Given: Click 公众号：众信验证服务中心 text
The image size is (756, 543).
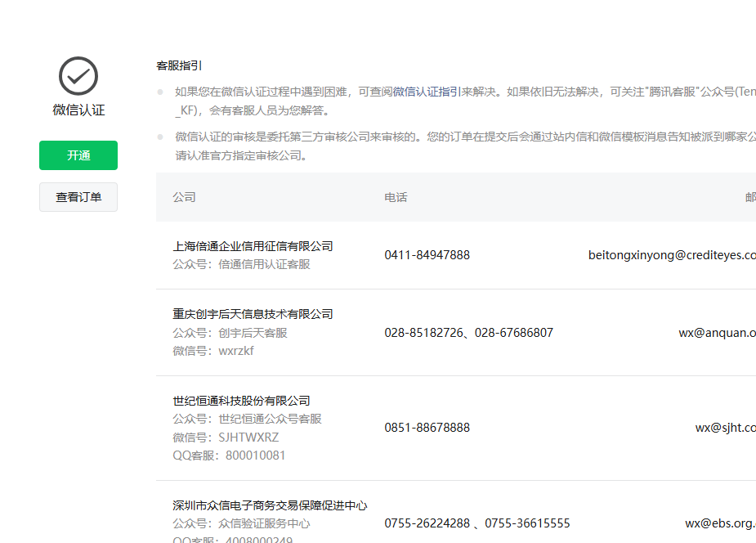Looking at the screenshot, I should coord(241,523).
